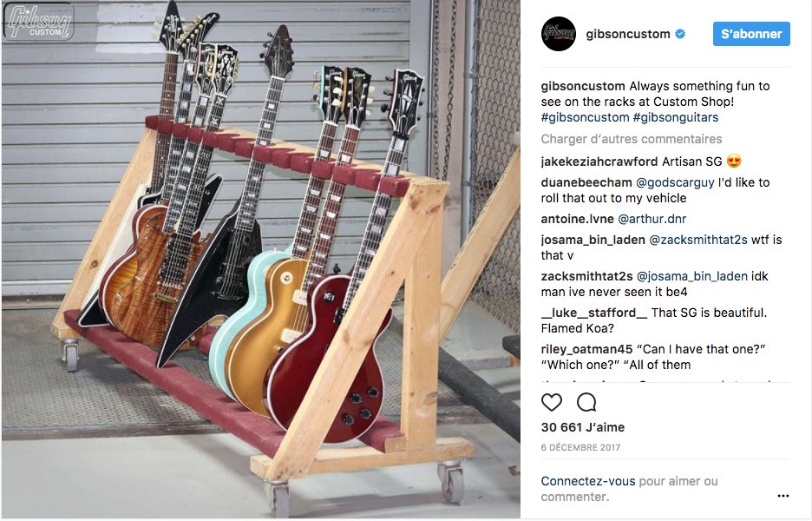
Task: Like the post with the heart icon
Action: [x=552, y=402]
